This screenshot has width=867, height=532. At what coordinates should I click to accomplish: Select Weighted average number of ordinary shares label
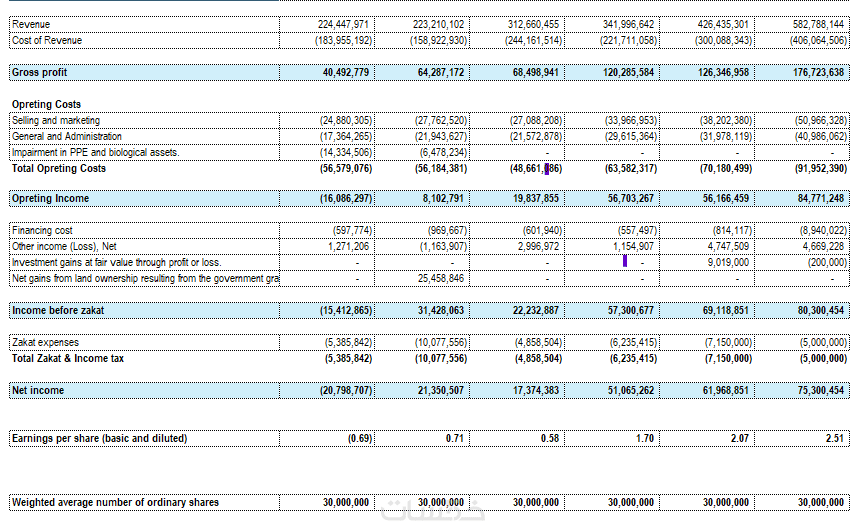point(116,503)
